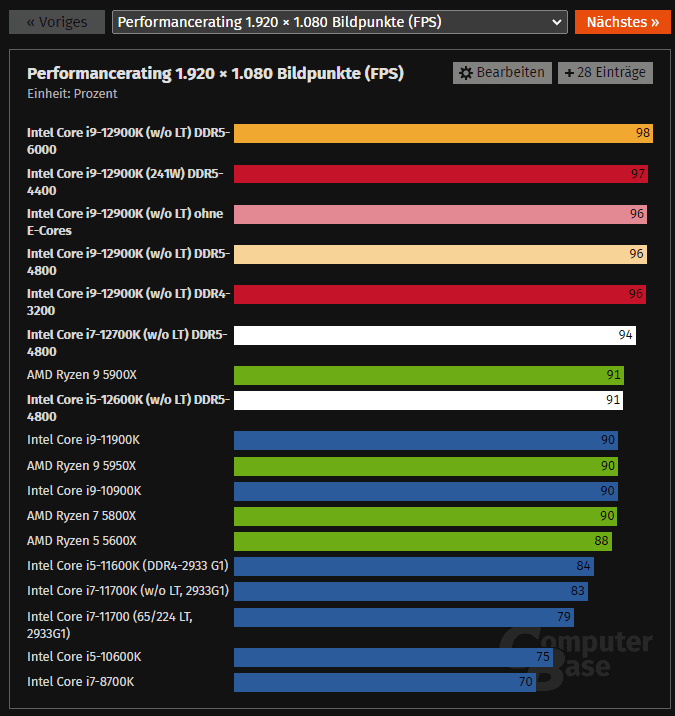Click label 'Intel Core i9-11900K'
The height and width of the screenshot is (716, 675).
83,440
